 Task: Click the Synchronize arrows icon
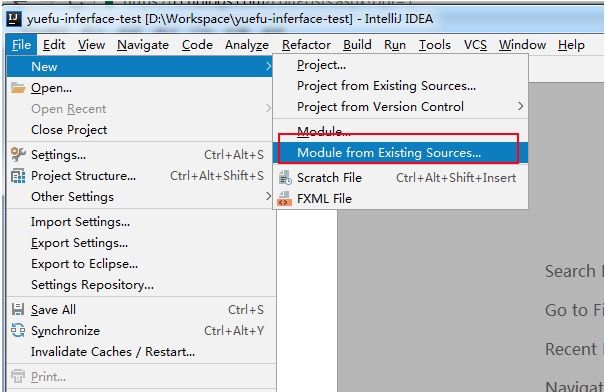click(18, 331)
